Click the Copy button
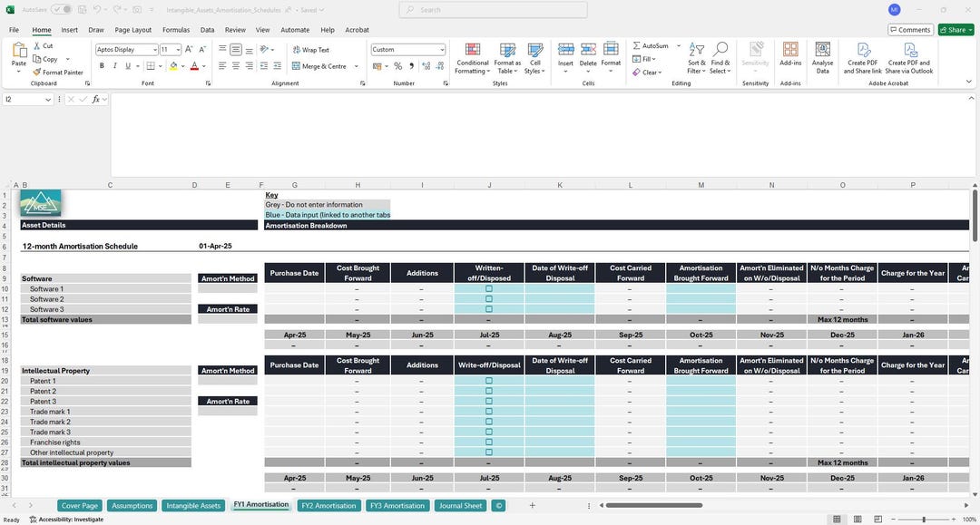The height and width of the screenshot is (525, 980). coord(45,59)
